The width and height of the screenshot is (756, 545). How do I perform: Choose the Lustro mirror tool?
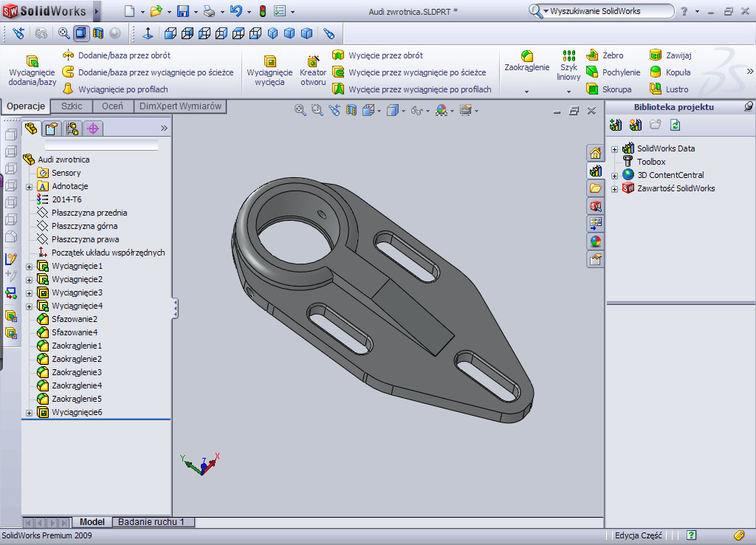pos(669,89)
